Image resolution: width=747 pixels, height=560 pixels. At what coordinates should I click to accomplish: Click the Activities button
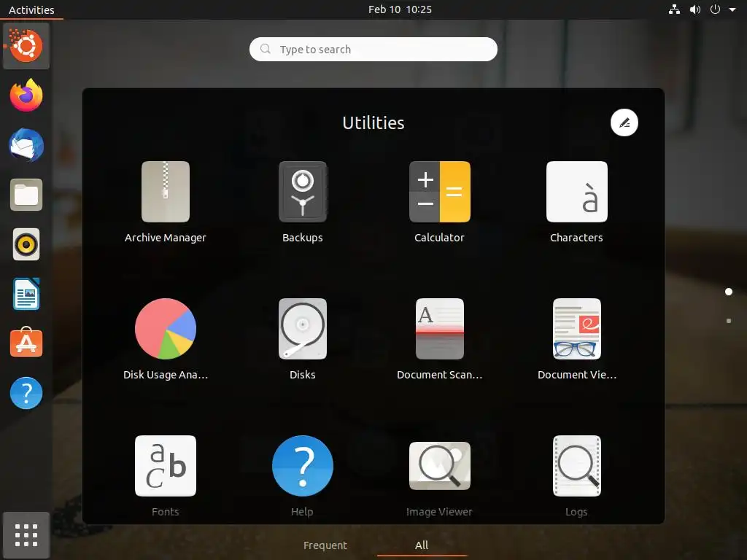(31, 9)
